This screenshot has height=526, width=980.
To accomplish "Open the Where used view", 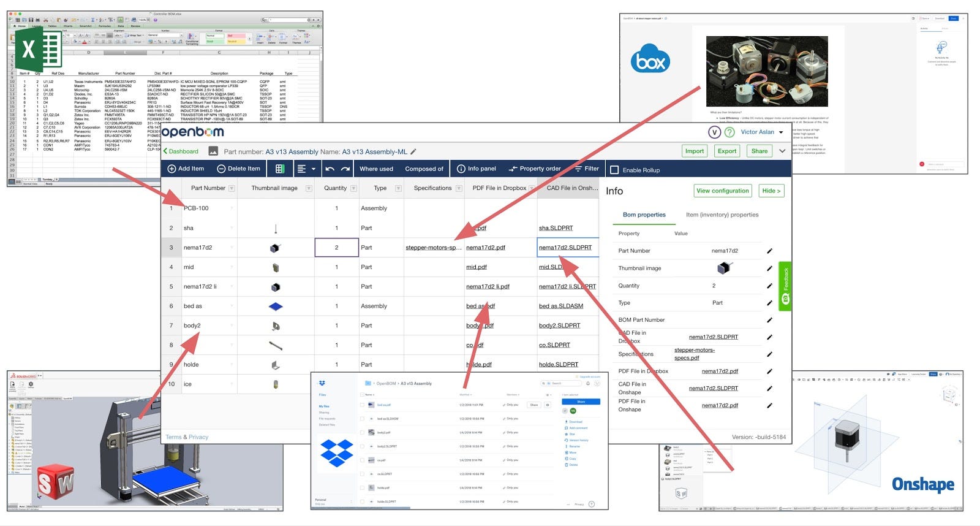I will (x=376, y=169).
